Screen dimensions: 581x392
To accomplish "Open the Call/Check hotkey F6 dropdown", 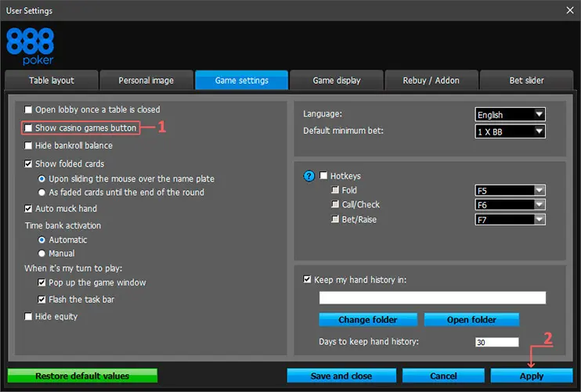I will pyautogui.click(x=510, y=205).
